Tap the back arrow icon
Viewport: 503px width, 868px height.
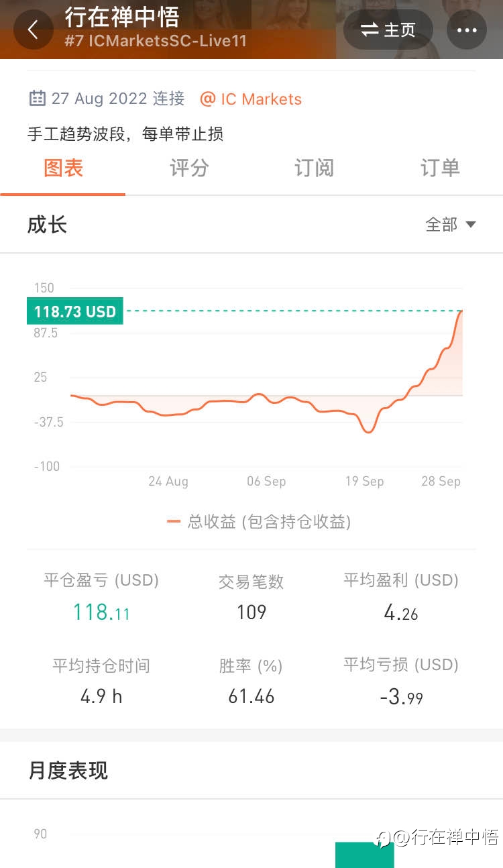pyautogui.click(x=33, y=30)
